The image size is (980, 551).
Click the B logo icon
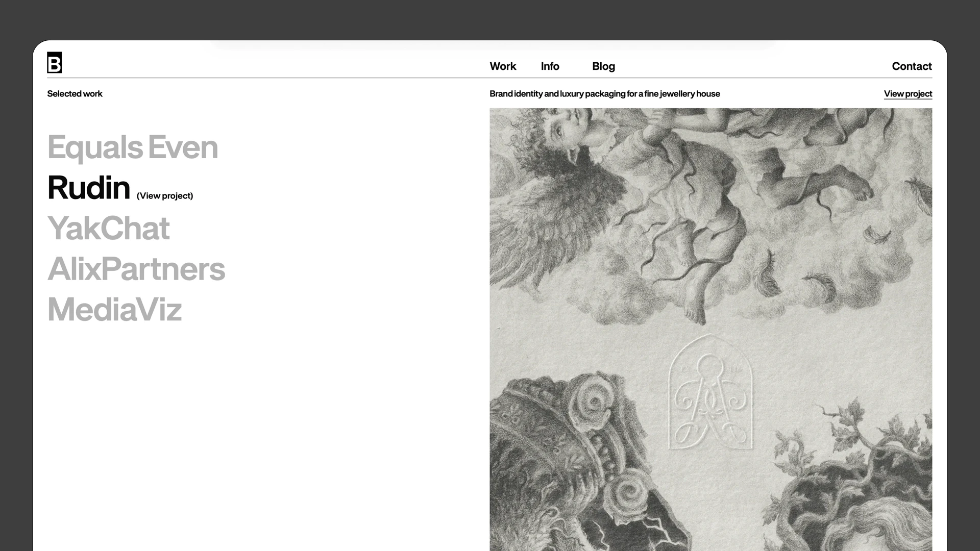[x=54, y=62]
